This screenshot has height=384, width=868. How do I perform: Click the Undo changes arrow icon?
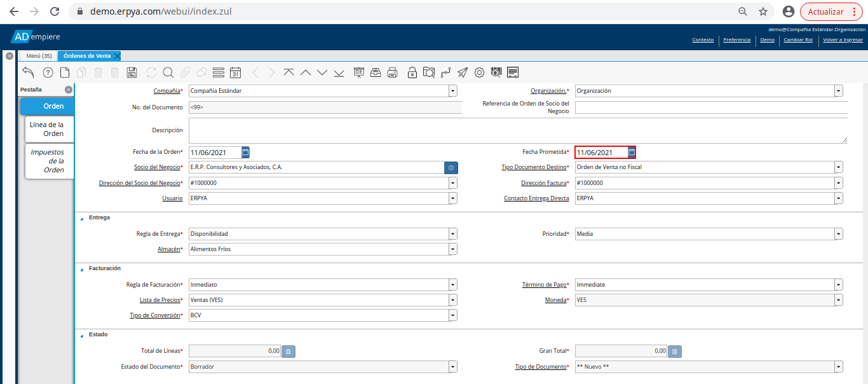pos(28,72)
